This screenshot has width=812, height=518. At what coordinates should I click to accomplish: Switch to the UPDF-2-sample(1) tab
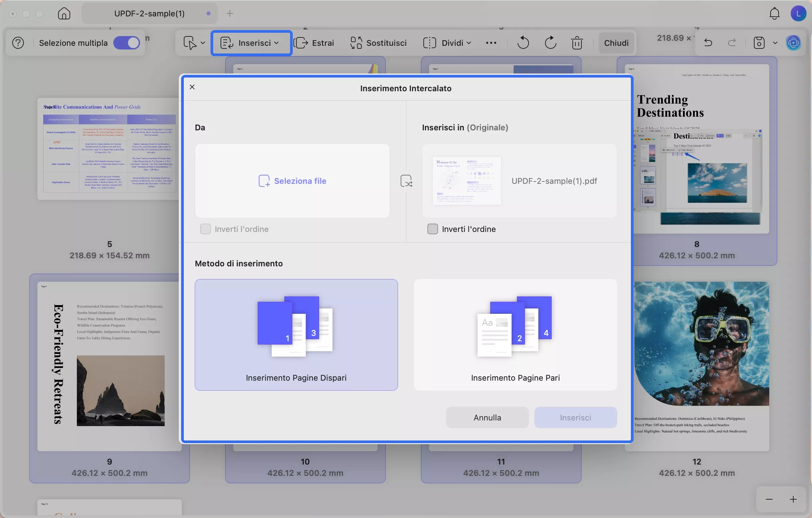click(x=149, y=13)
